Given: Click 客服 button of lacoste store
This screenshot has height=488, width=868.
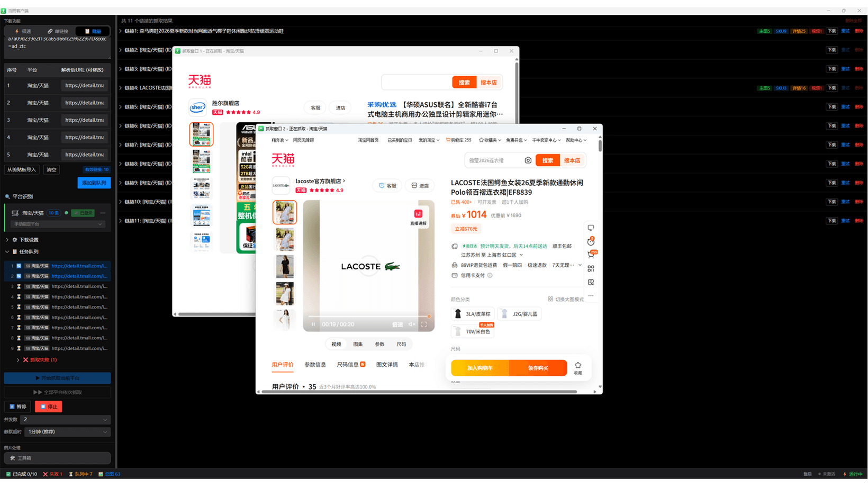Looking at the screenshot, I should coord(387,186).
